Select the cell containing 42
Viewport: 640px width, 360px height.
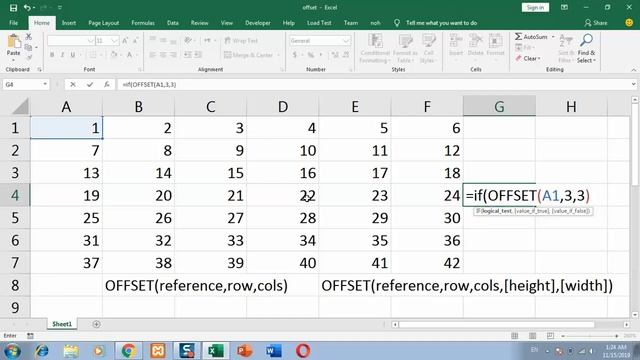click(427, 262)
